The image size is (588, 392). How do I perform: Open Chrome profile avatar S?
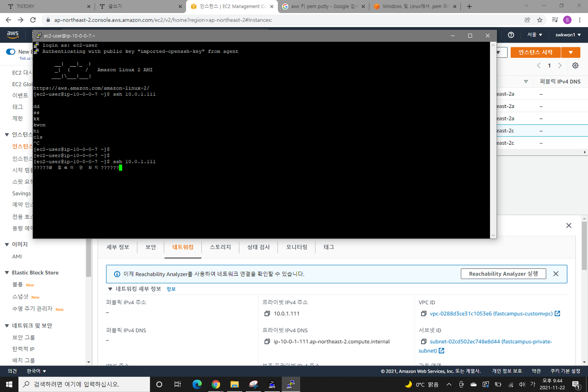(567, 20)
